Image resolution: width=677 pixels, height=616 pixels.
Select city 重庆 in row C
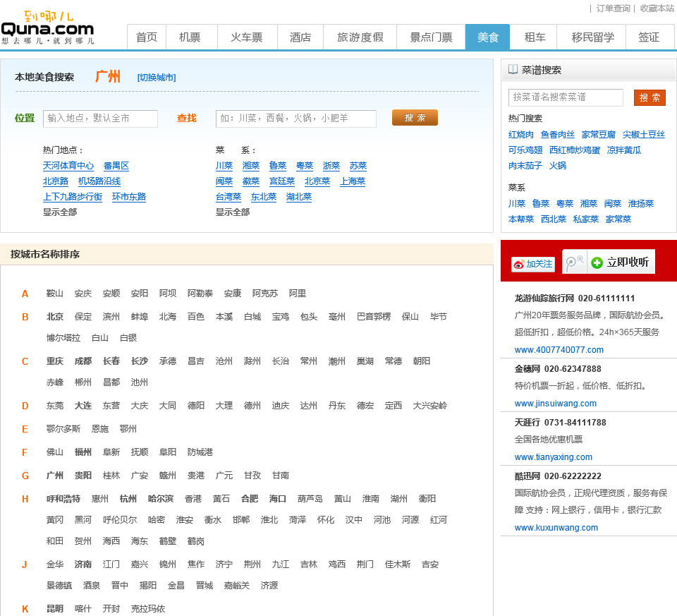click(x=55, y=361)
